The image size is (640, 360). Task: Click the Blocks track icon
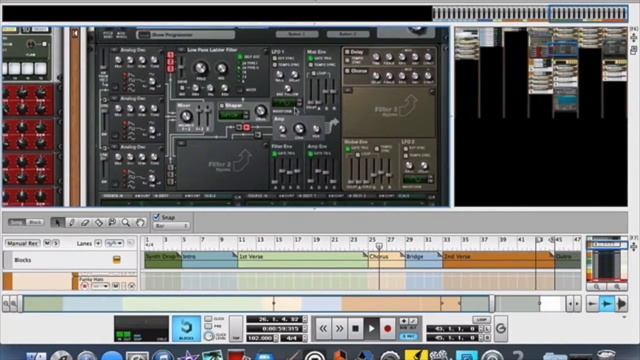point(116,260)
